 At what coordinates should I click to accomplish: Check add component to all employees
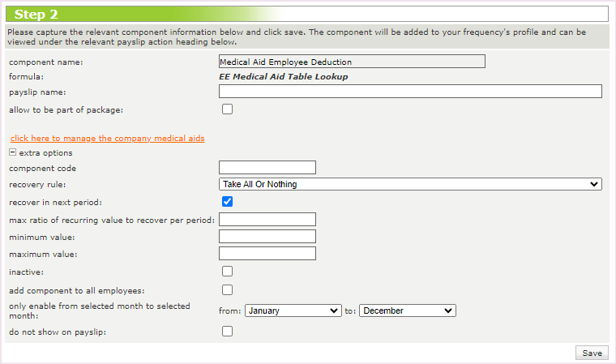coord(228,290)
